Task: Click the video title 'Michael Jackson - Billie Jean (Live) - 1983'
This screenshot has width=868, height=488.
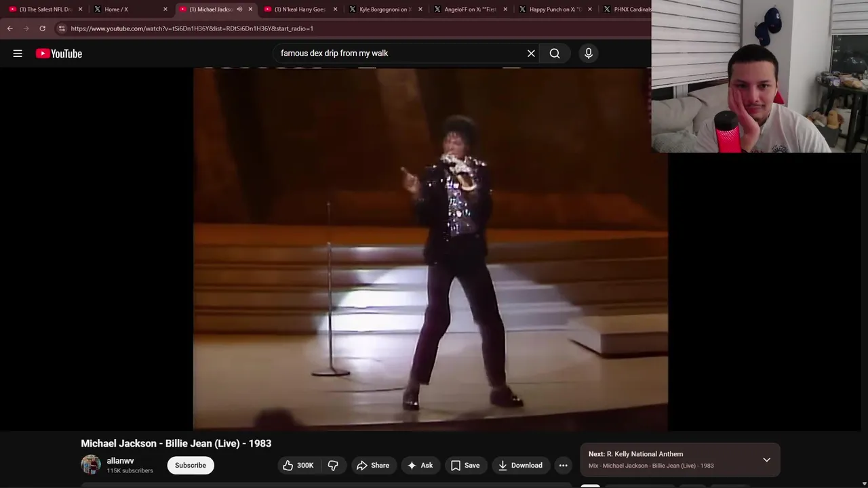Action: point(176,443)
